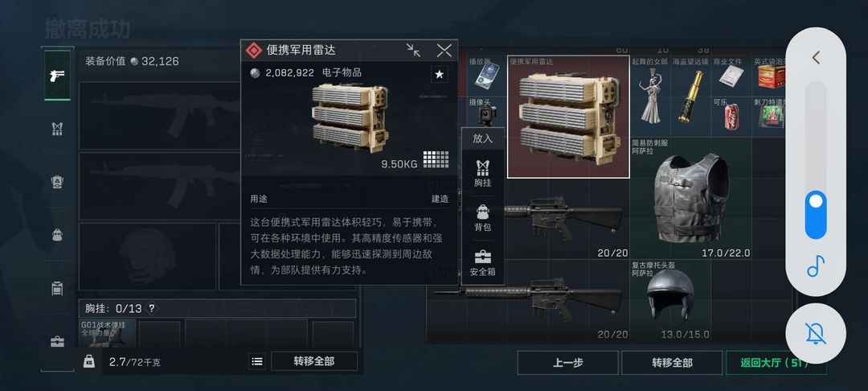
Task: Collapse the item detail popup
Action: [x=413, y=51]
